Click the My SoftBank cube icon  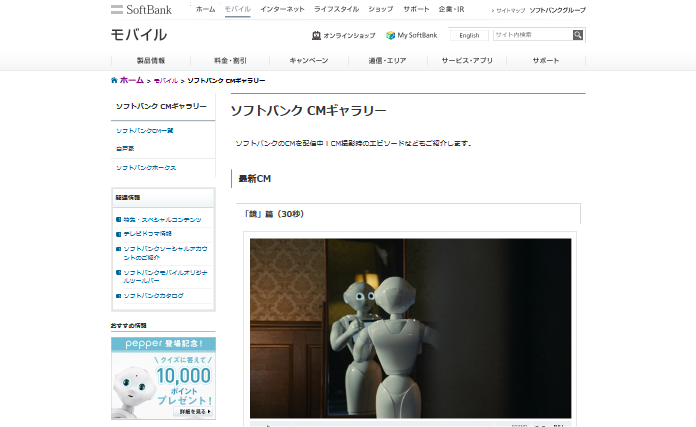click(x=390, y=35)
